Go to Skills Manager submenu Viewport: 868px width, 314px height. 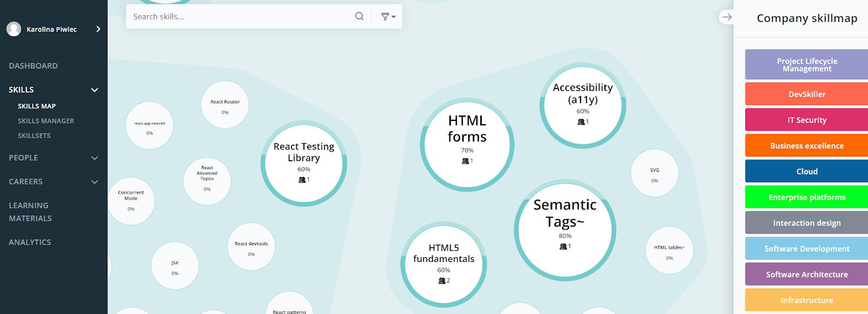(46, 121)
